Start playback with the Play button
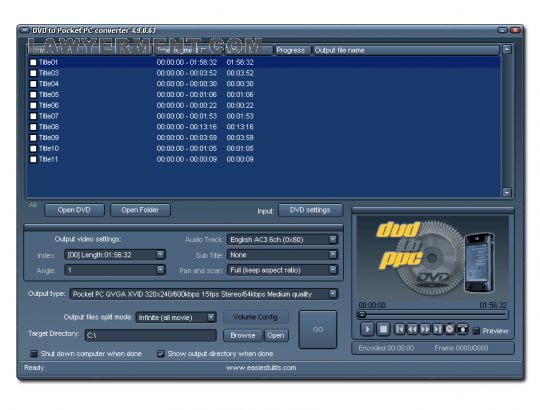This screenshot has width=540, height=410. click(x=367, y=329)
